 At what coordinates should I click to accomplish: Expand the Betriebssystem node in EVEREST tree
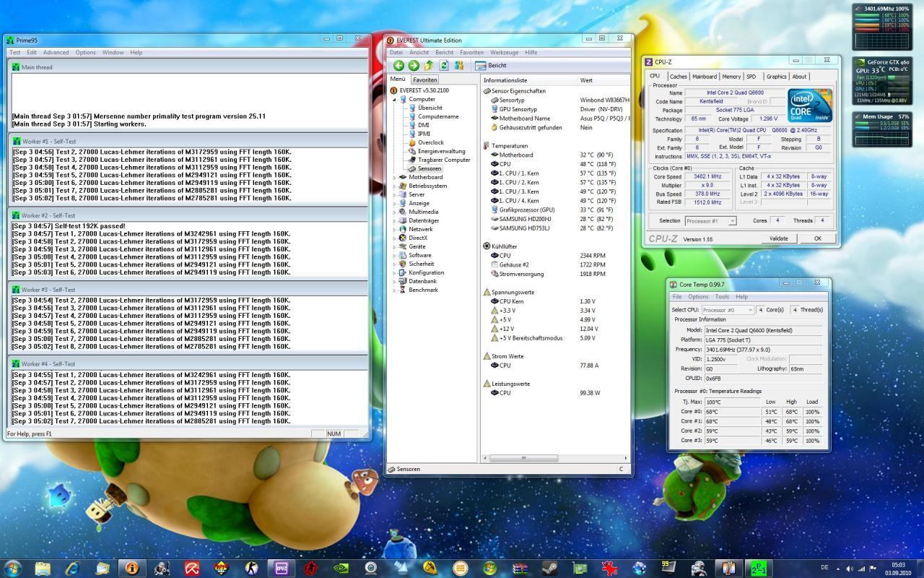tap(395, 186)
